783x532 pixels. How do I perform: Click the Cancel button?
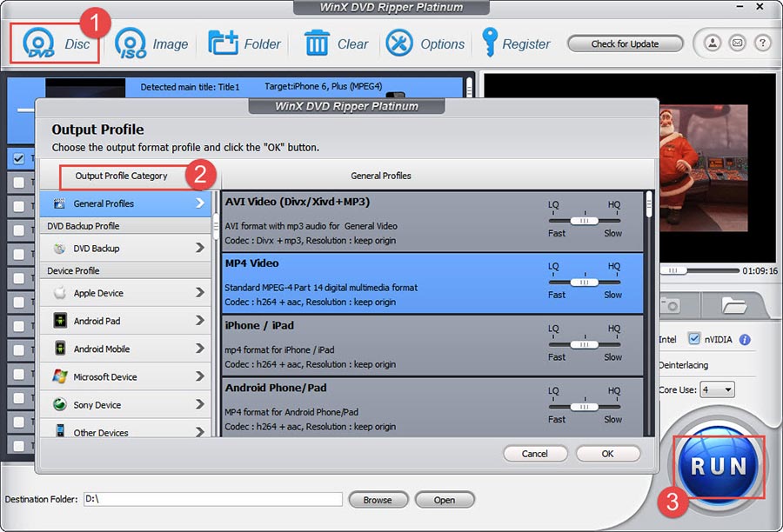click(x=535, y=454)
